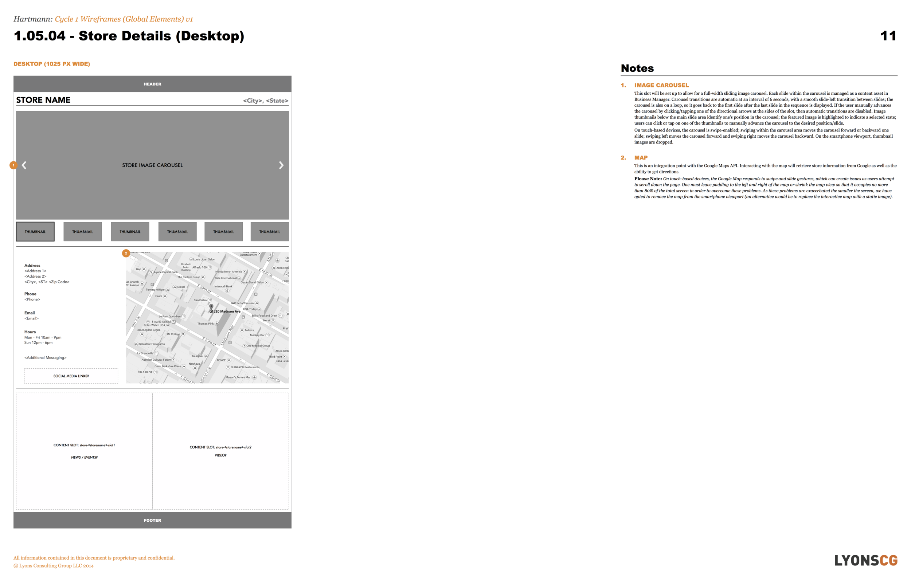The height and width of the screenshot is (588, 911).
Task: Click the 520 Madison Ave map pin
Action: (211, 307)
